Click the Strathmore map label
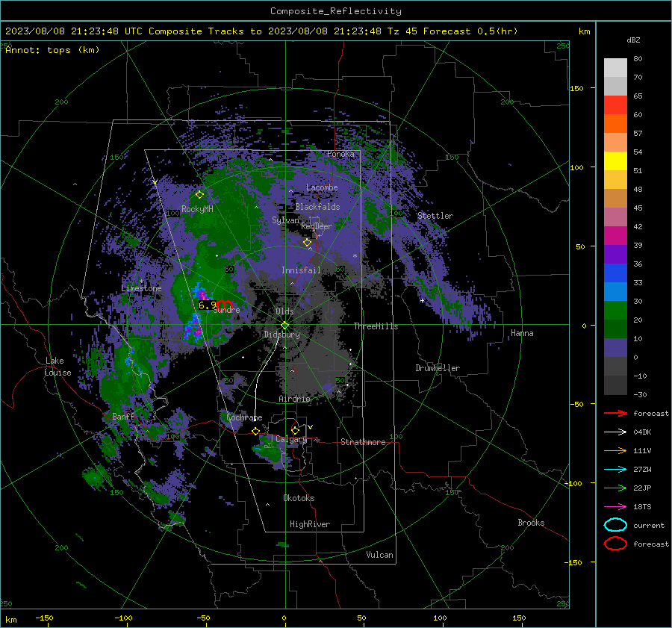 point(363,442)
